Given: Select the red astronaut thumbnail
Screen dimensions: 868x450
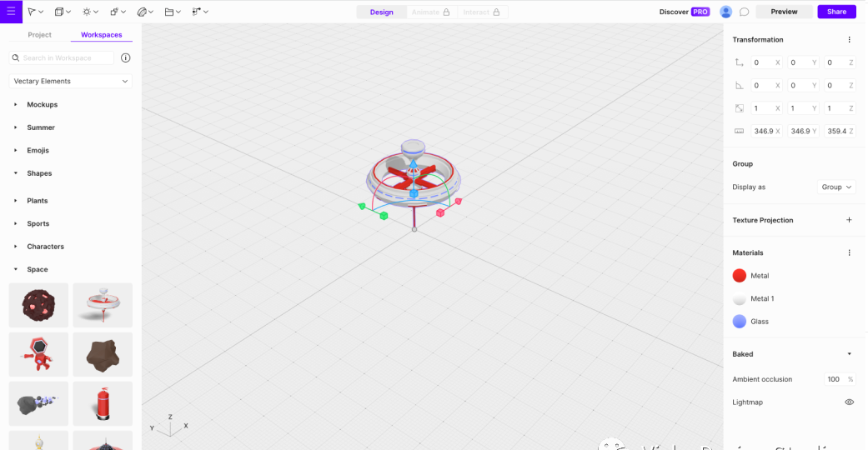Looking at the screenshot, I should point(38,354).
